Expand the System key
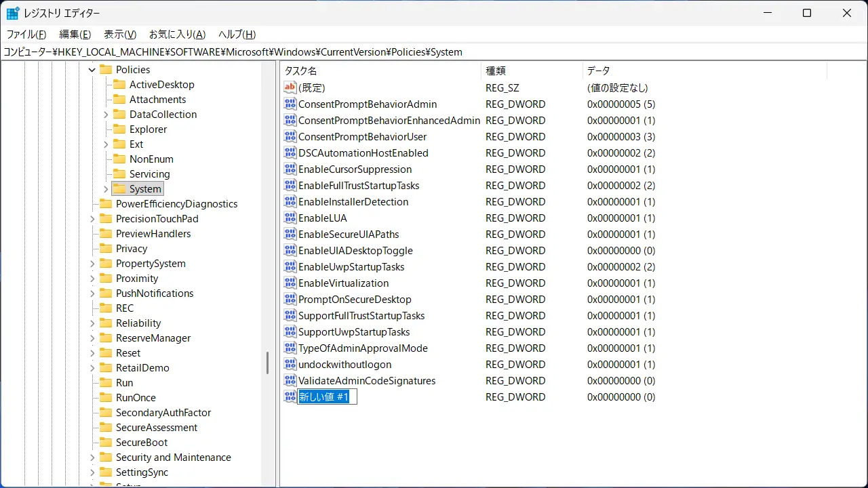Image resolution: width=868 pixels, height=488 pixels. 106,188
